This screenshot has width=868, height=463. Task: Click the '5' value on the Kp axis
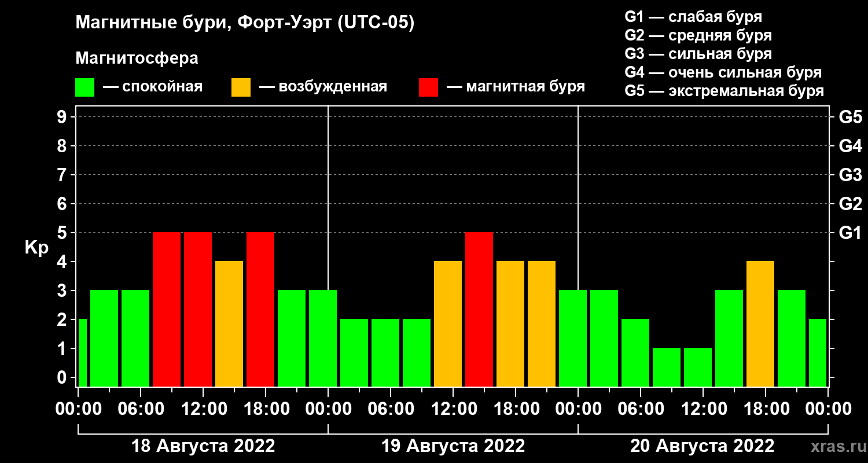[x=63, y=233]
